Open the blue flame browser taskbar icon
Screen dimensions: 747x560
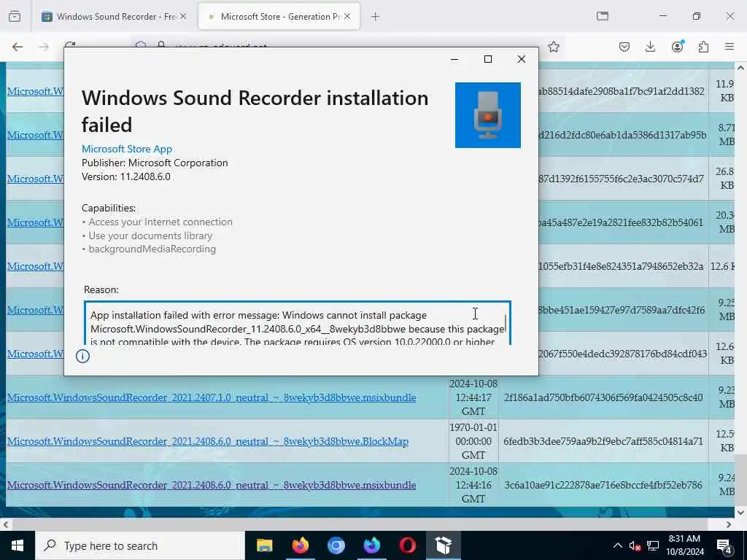pos(371,545)
